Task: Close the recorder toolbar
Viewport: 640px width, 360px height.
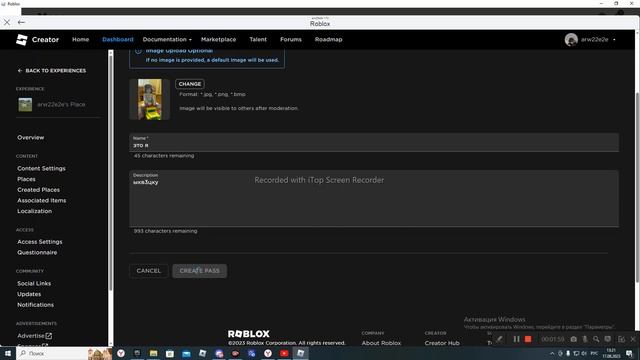Action: [633, 339]
